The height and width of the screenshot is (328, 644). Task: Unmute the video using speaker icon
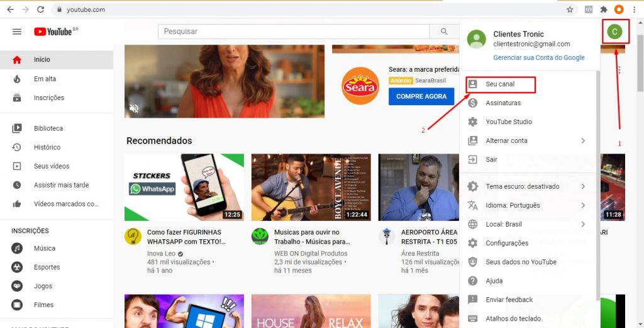tap(134, 108)
